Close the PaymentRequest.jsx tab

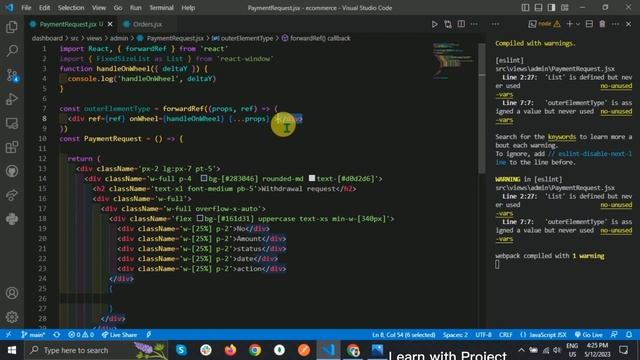tap(110, 24)
